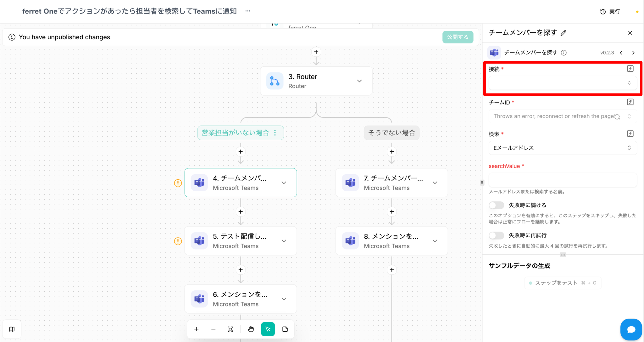Open options menu for 営業担当がいない場合 branch
The width and height of the screenshot is (644, 342).
(275, 133)
